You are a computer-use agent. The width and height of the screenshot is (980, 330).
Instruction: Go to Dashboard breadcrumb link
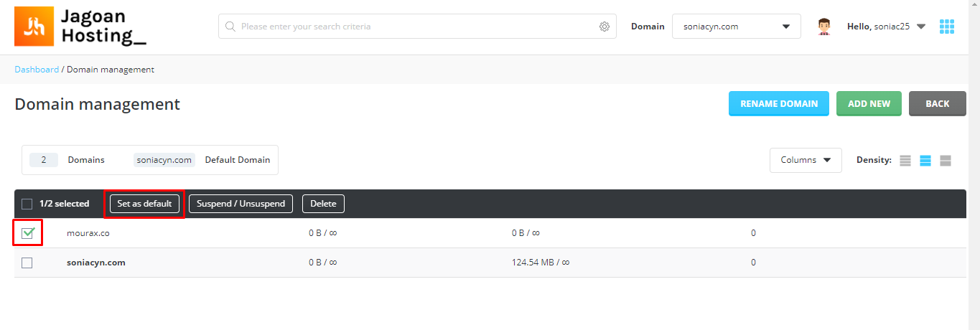(x=37, y=70)
